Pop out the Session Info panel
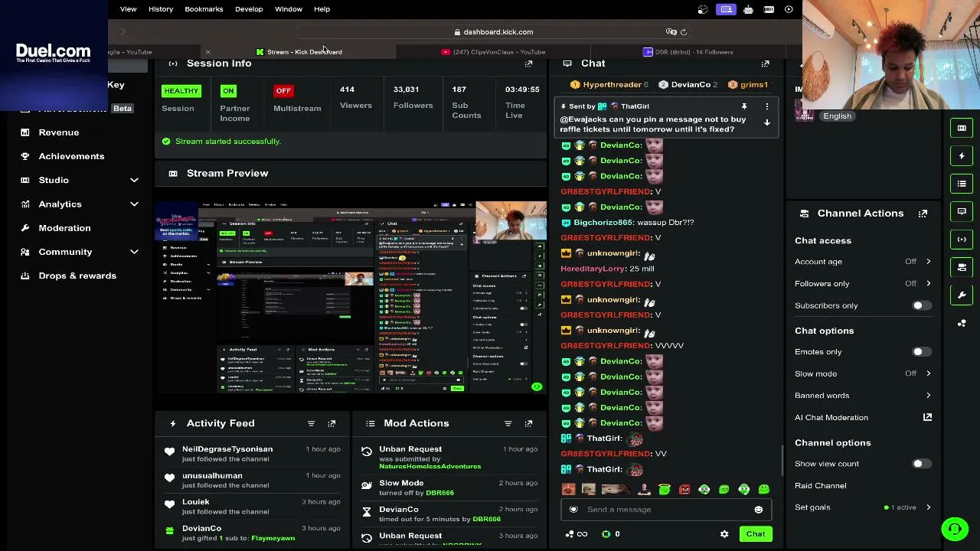This screenshot has width=980, height=551. coord(528,64)
